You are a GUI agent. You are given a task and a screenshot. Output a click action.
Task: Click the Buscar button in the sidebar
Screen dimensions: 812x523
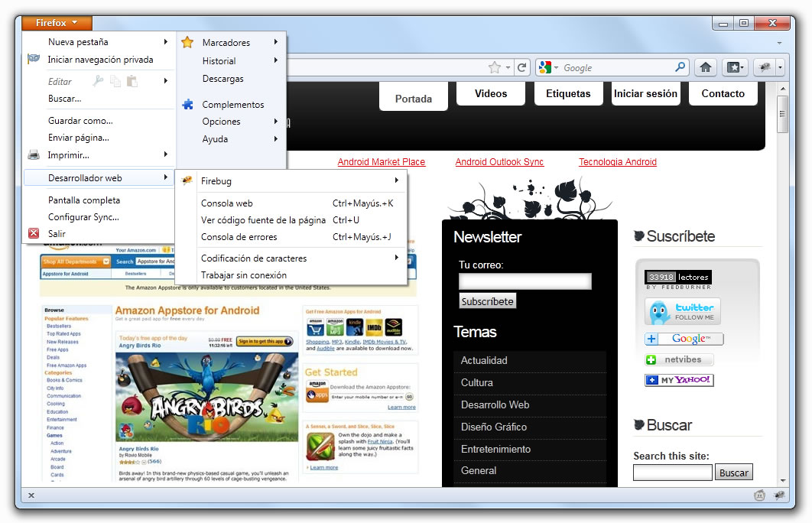pos(733,473)
